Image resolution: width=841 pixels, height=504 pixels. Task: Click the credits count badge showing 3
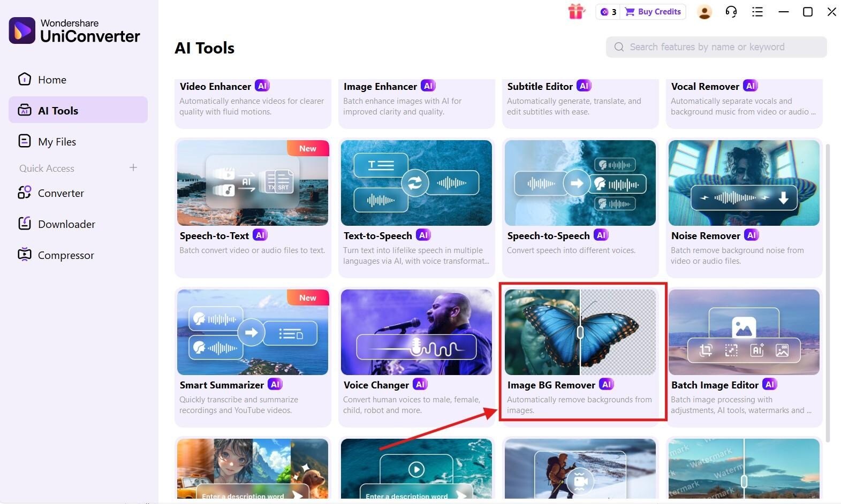pyautogui.click(x=608, y=12)
